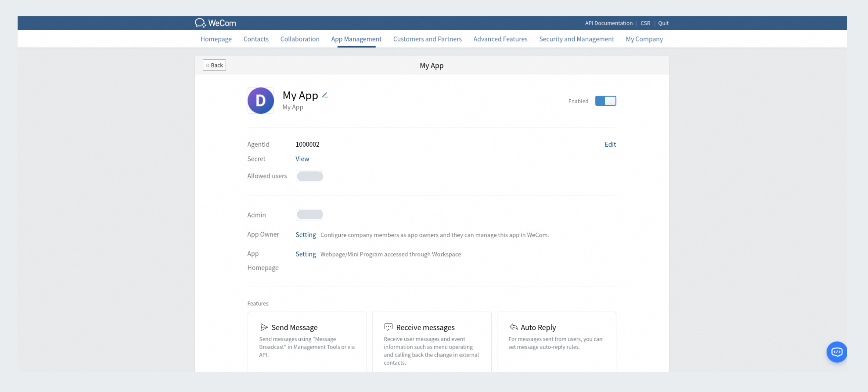The height and width of the screenshot is (392, 868).
Task: Click the Receive messages speech-bubble icon
Action: [x=388, y=327]
